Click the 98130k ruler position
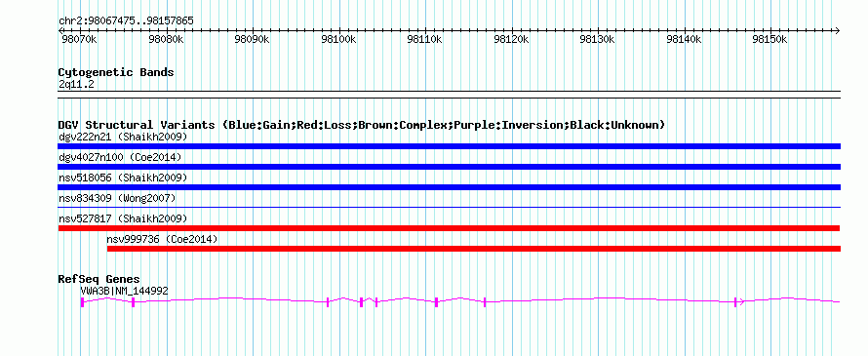868x356 pixels. pyautogui.click(x=598, y=39)
